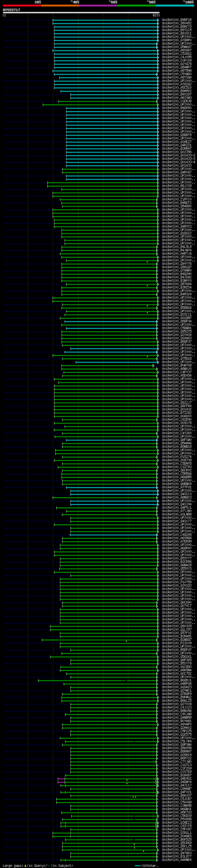Click the green alignment bar of UniRef100_C1EEU8
The width and height of the screenshot is (197, 868).
point(108,101)
